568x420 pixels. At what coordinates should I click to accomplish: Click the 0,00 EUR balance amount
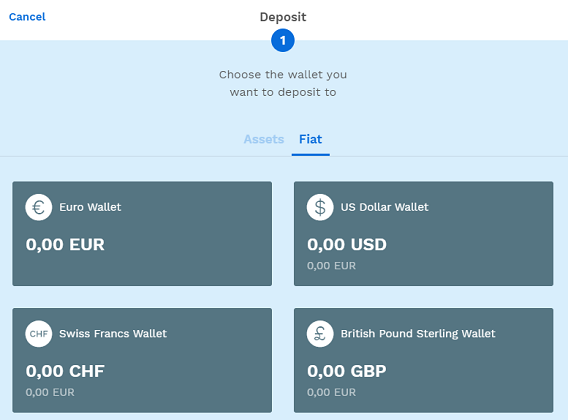point(65,244)
